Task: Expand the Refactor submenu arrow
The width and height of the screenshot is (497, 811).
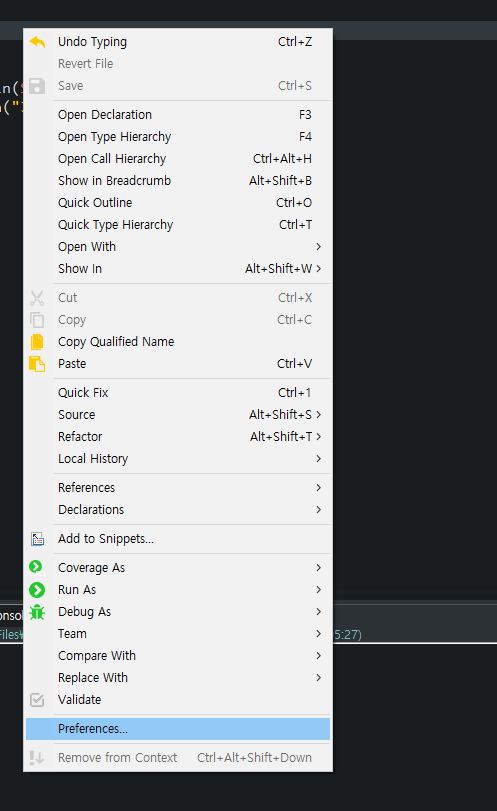Action: (x=319, y=437)
